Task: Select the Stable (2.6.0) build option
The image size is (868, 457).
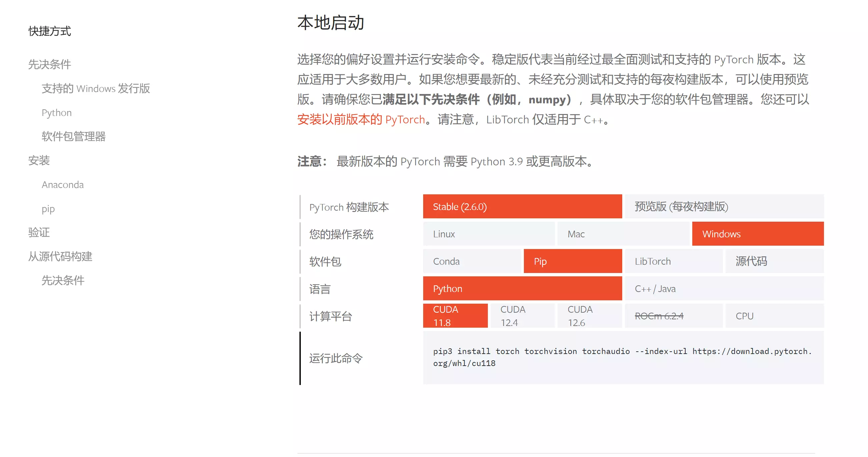Action: coord(522,206)
